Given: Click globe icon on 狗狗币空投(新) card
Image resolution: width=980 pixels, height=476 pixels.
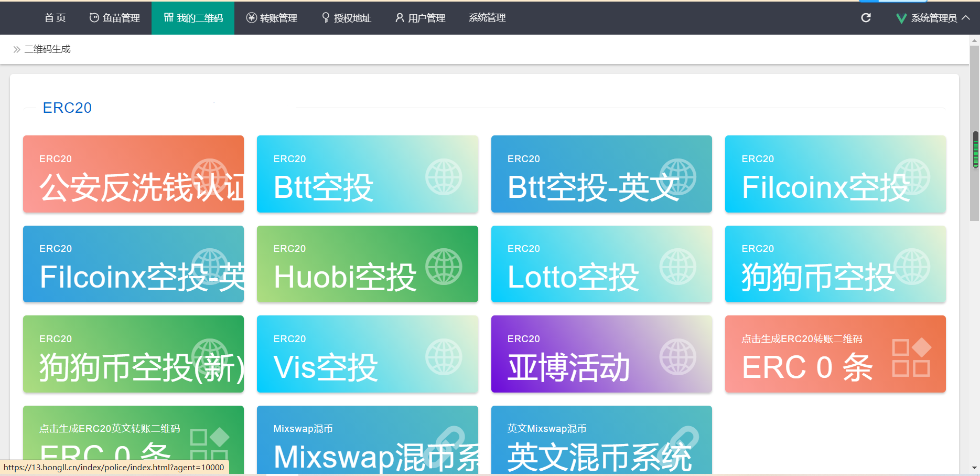Looking at the screenshot, I should click(x=210, y=357).
